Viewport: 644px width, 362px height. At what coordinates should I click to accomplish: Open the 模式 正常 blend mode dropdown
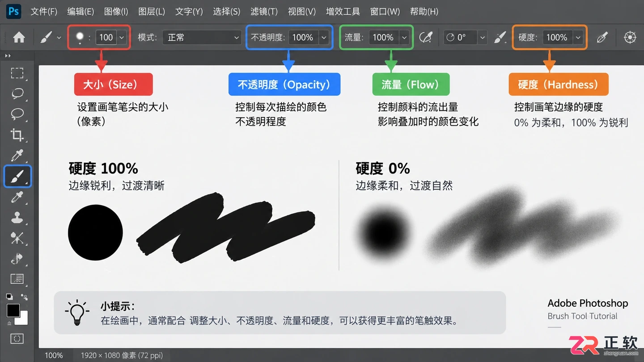tap(202, 38)
